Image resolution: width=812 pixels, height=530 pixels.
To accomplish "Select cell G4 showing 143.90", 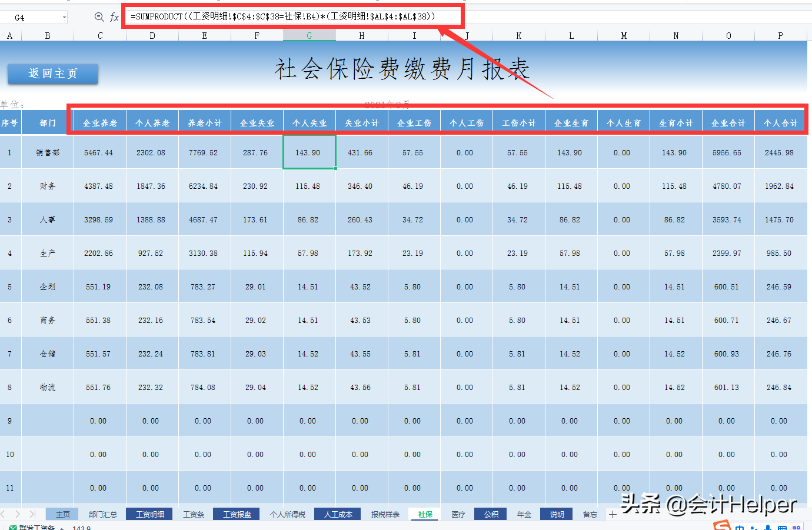I will click(x=309, y=152).
